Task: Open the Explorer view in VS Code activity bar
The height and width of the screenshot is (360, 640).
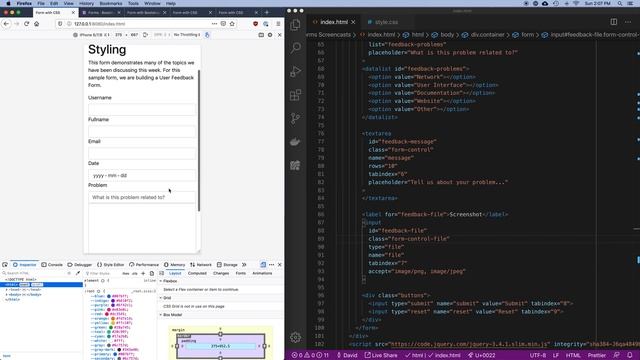Action: (295, 25)
